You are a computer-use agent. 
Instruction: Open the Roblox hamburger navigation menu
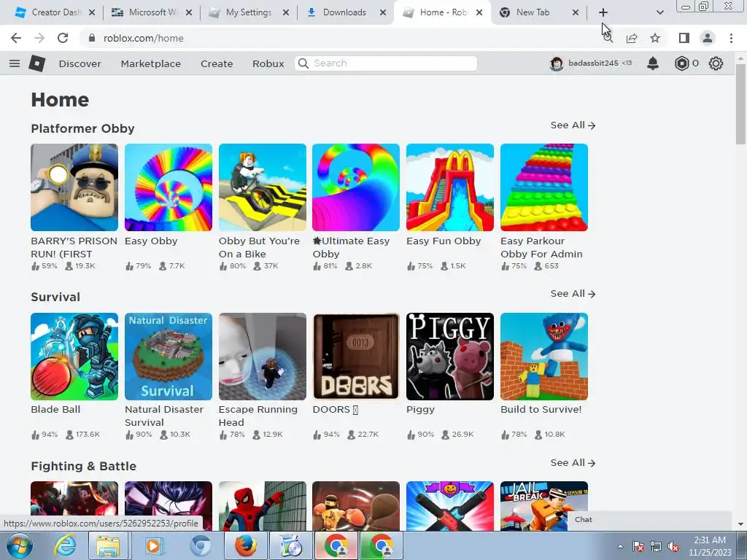coord(15,63)
